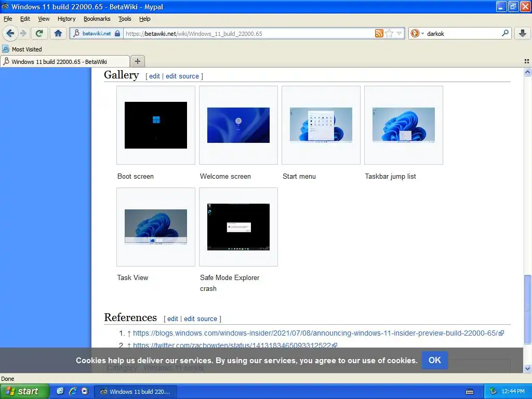Viewport: 532px width, 399px height.
Task: Open the File menu
Action: click(7, 19)
